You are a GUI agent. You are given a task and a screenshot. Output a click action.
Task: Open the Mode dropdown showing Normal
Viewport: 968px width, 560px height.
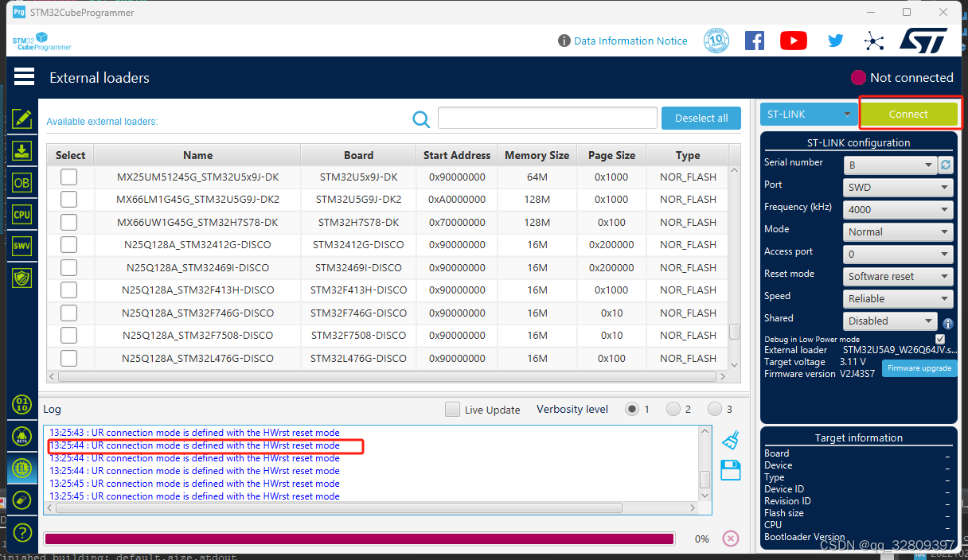tap(899, 231)
